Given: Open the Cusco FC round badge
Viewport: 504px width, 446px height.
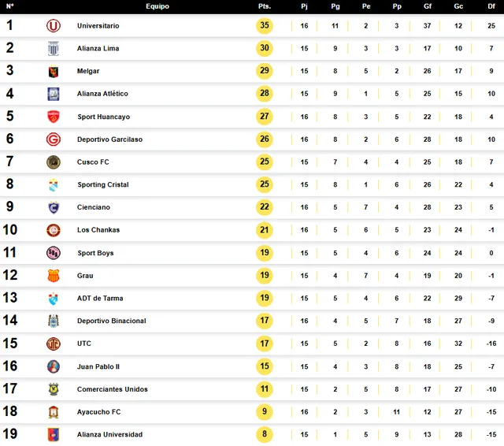Looking at the screenshot, I should [54, 162].
